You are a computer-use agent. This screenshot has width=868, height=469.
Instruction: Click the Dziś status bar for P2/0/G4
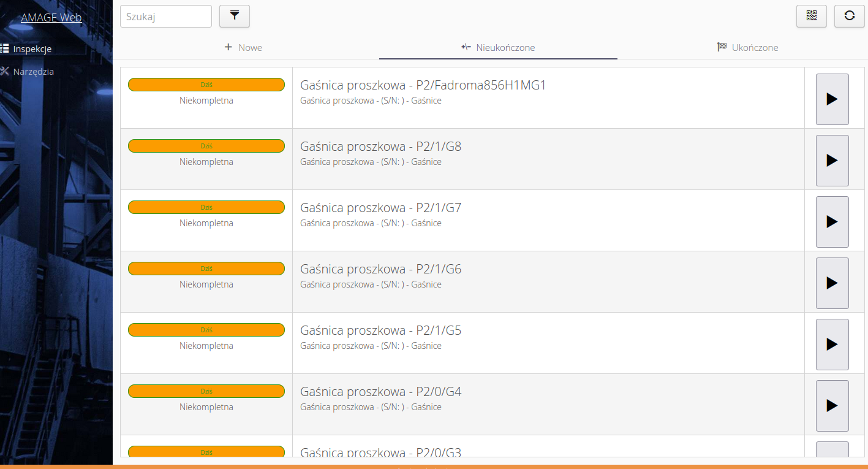tap(206, 391)
